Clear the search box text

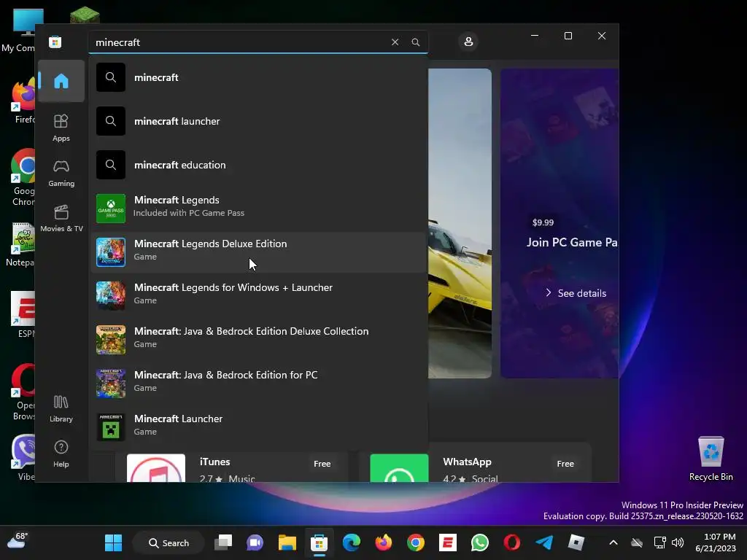point(395,42)
